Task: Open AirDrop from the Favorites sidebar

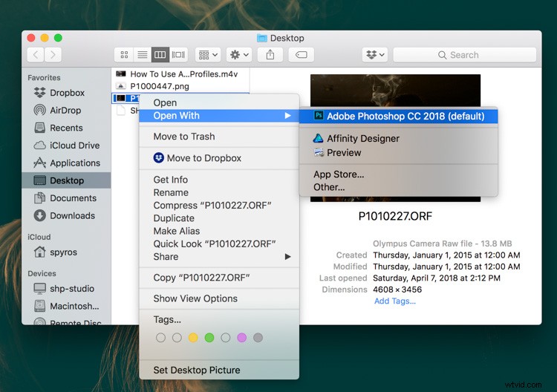Action: [39, 111]
